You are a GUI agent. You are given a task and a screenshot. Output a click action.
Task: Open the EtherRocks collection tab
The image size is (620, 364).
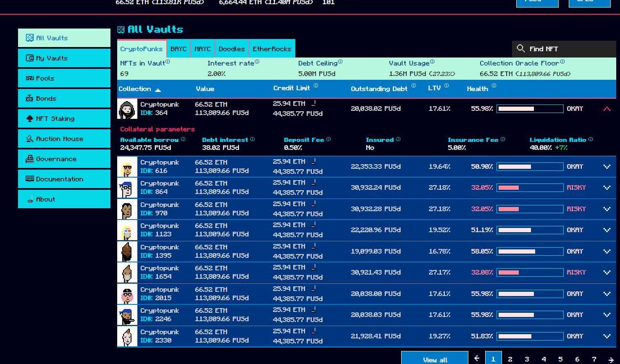pos(272,49)
